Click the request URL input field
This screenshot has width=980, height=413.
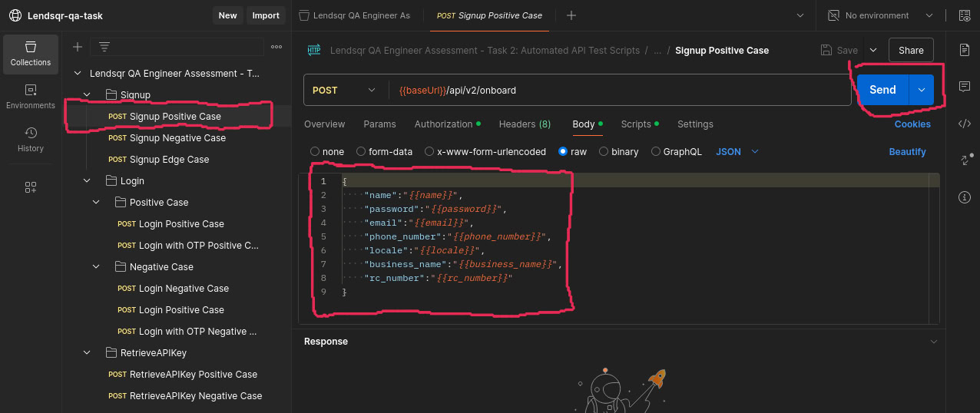coord(621,90)
